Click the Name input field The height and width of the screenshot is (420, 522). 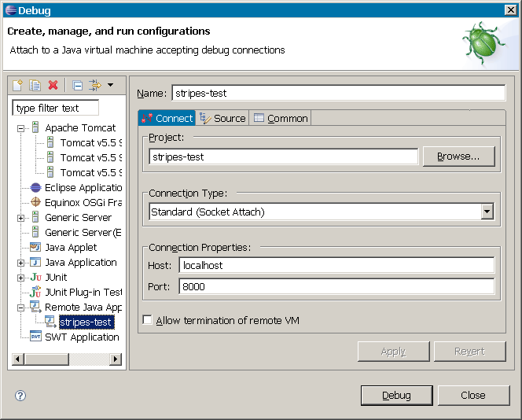tap(339, 93)
